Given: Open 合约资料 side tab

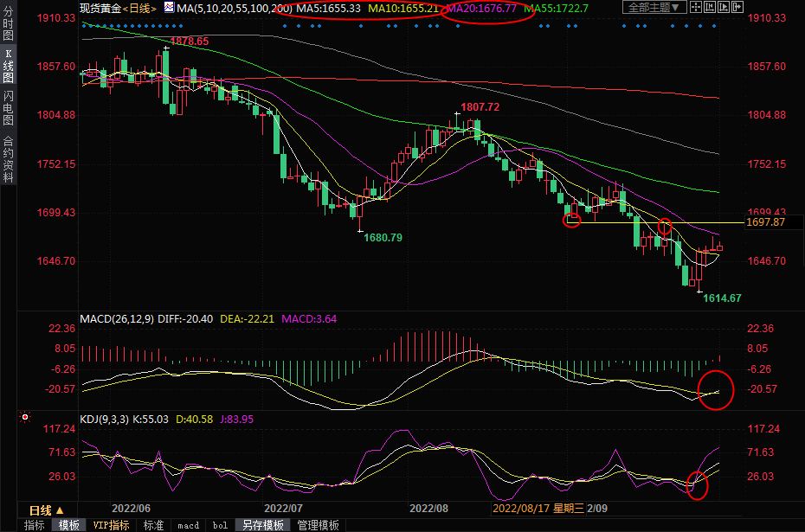Looking at the screenshot, I should 8,159.
